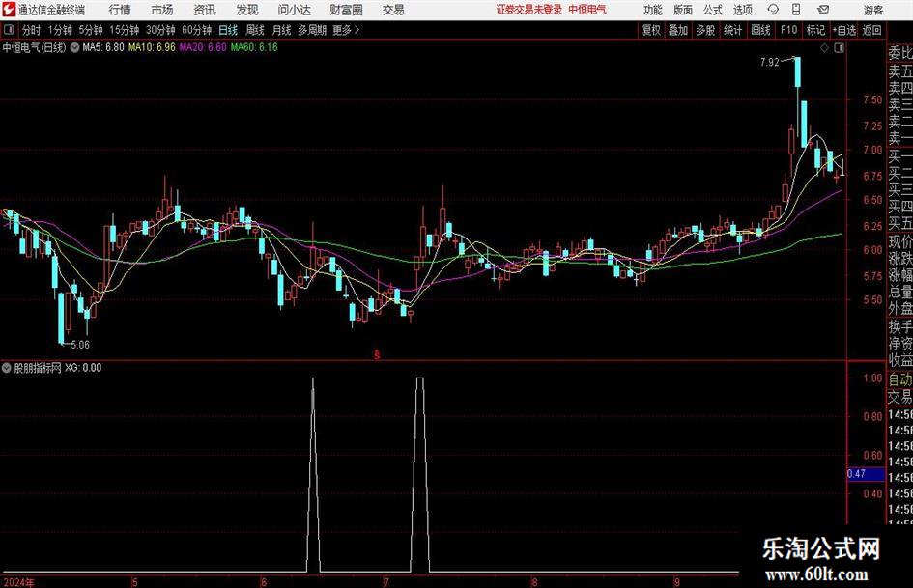This screenshot has height=588, width=913.
Task: Toggle the left panel layout icon
Action: [8, 30]
